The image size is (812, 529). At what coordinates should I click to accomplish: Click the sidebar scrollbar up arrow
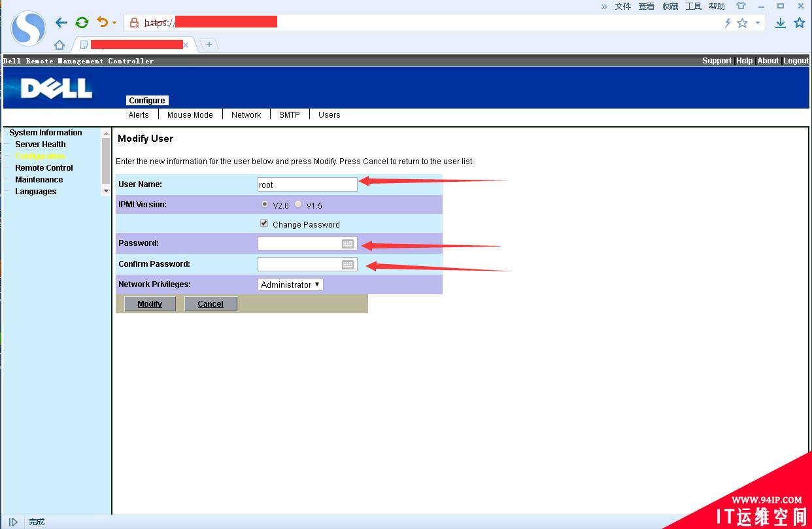[x=107, y=133]
